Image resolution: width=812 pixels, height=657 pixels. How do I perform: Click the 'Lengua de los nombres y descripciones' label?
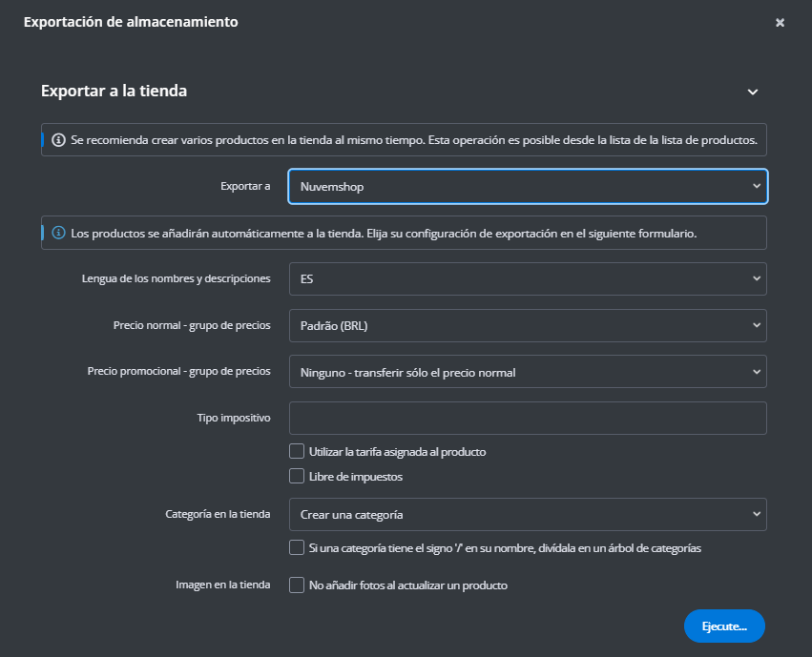coord(177,278)
